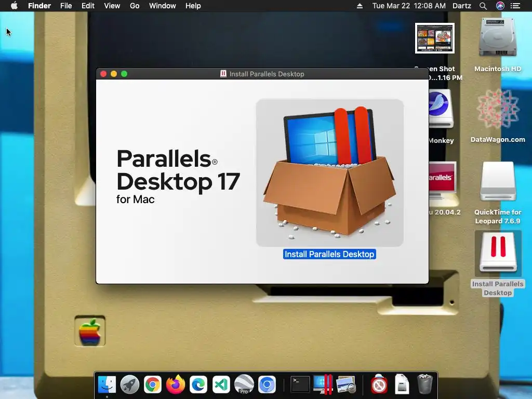Select the Install Parallels Desktop mounted disk
This screenshot has height=399, width=532.
[498, 253]
